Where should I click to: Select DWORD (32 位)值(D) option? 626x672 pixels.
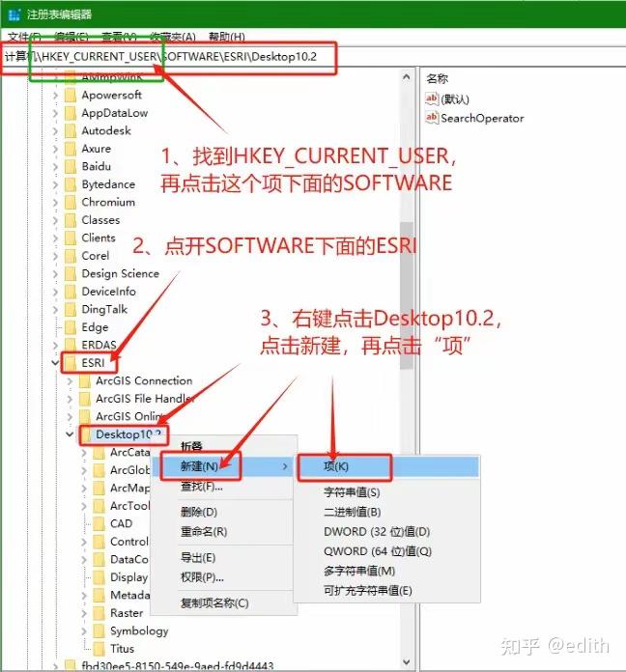point(387,531)
